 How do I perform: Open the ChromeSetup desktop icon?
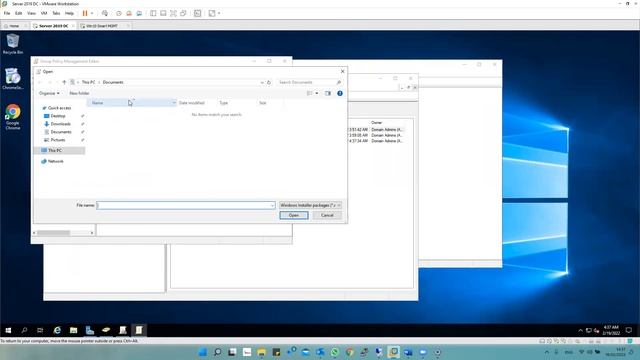tap(13, 79)
